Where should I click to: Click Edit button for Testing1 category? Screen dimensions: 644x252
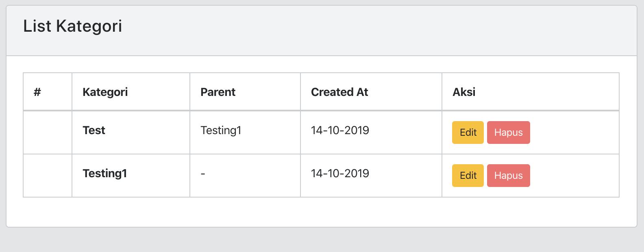[468, 176]
